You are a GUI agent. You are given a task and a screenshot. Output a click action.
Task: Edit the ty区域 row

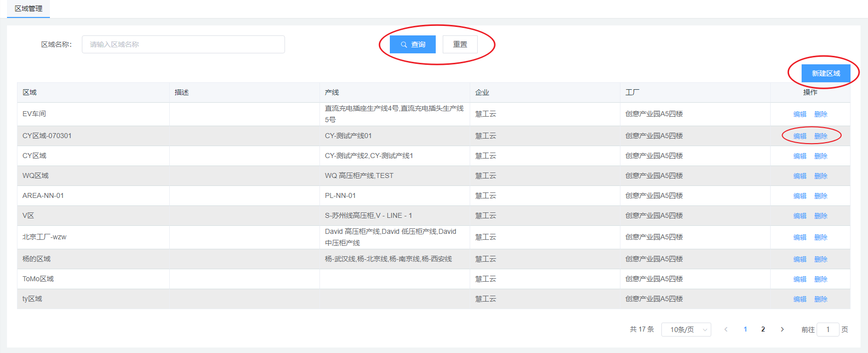point(800,299)
